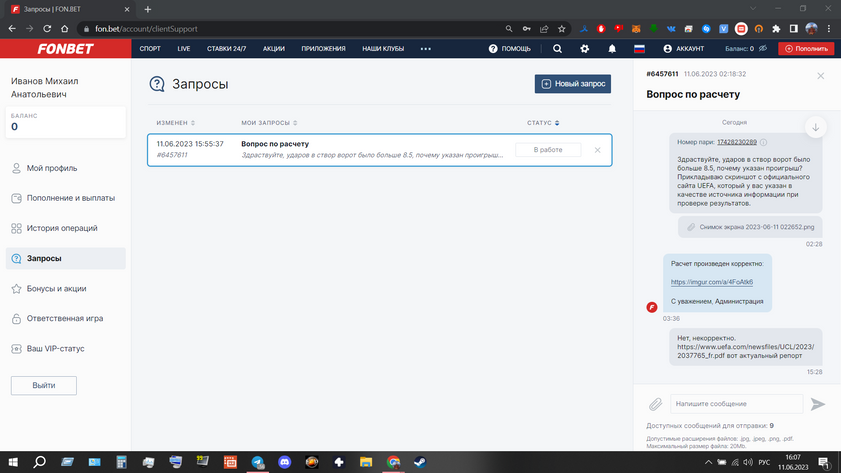Expand the three-dots more menu
This screenshot has height=473, width=841.
pos(426,49)
